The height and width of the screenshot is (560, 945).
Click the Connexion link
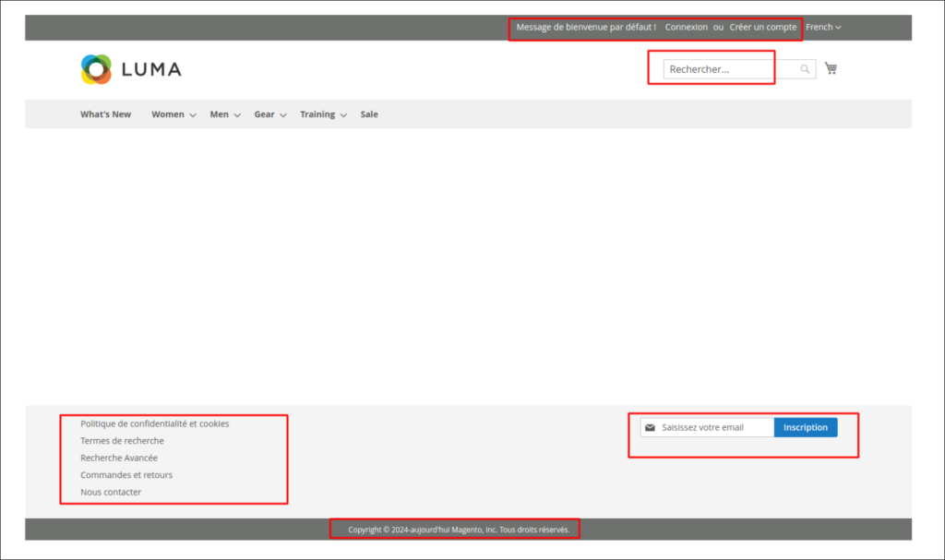687,28
